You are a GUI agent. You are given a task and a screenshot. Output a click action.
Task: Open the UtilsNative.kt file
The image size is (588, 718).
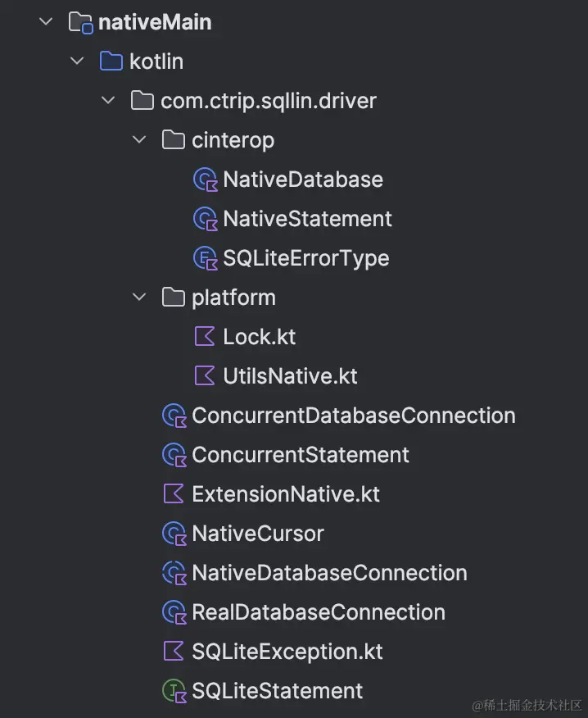pos(290,376)
